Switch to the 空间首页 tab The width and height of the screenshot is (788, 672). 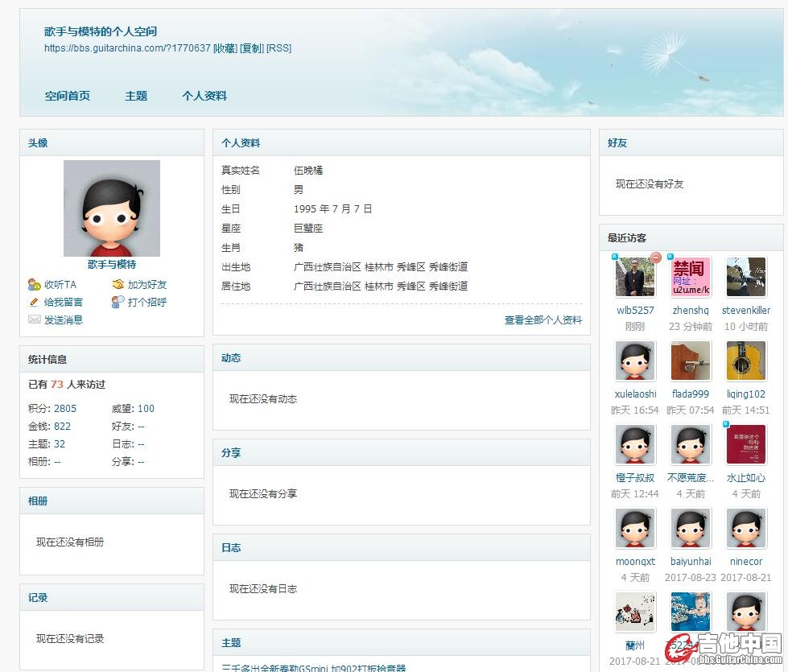[68, 96]
